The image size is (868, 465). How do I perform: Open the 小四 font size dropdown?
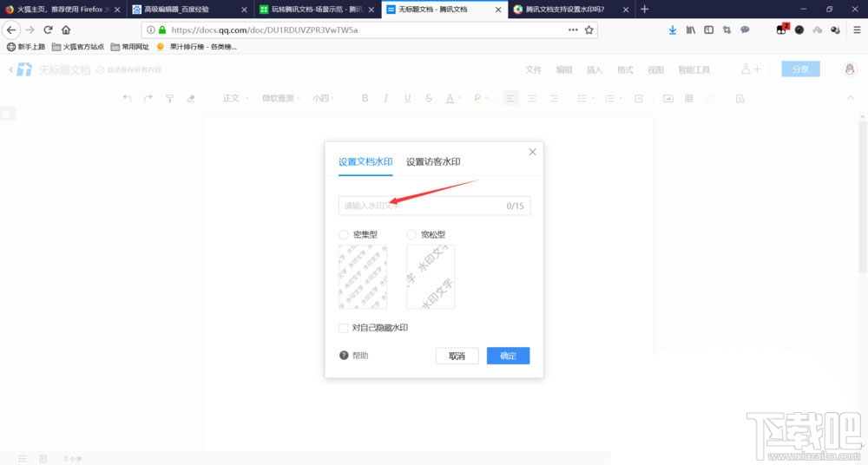click(x=324, y=99)
